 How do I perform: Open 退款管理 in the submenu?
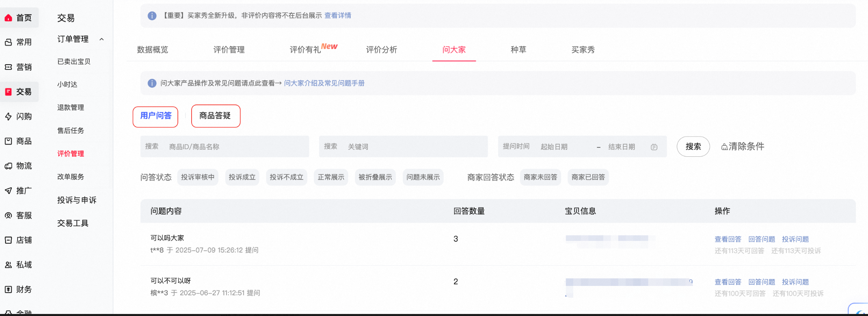pyautogui.click(x=71, y=108)
